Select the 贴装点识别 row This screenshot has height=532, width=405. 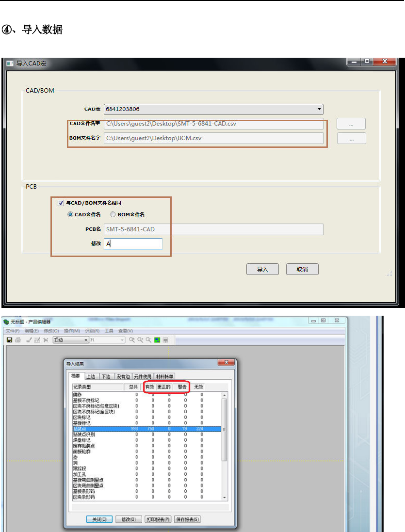[146, 435]
